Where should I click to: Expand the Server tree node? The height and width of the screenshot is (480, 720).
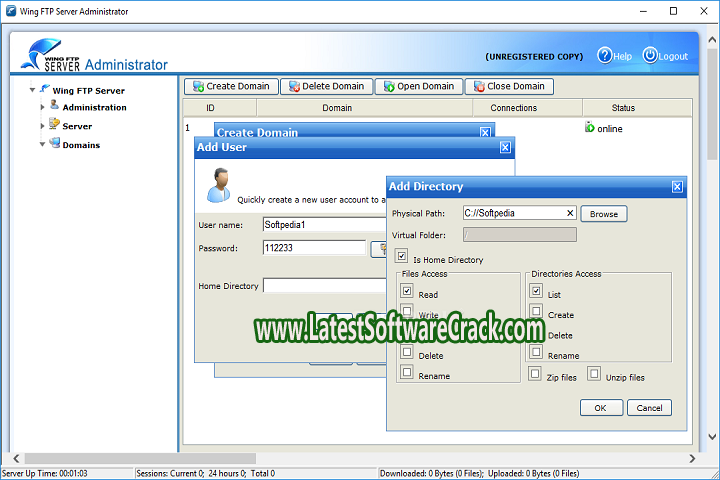click(x=43, y=126)
